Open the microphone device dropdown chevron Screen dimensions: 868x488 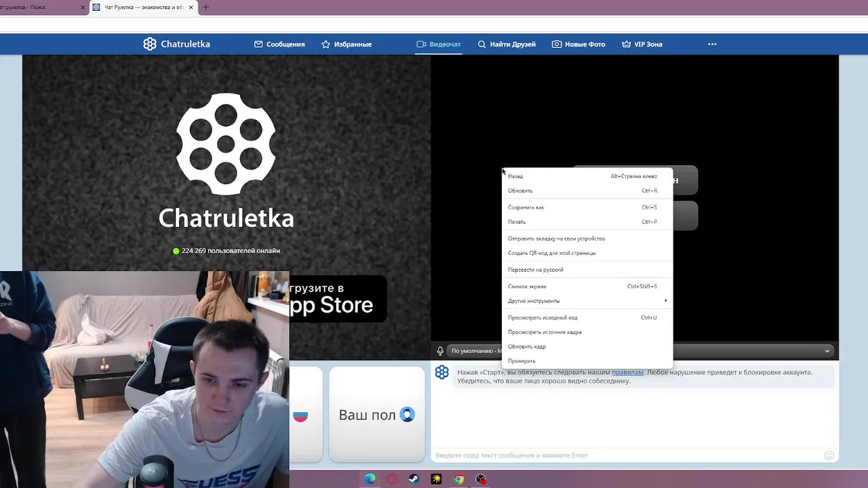[827, 351]
